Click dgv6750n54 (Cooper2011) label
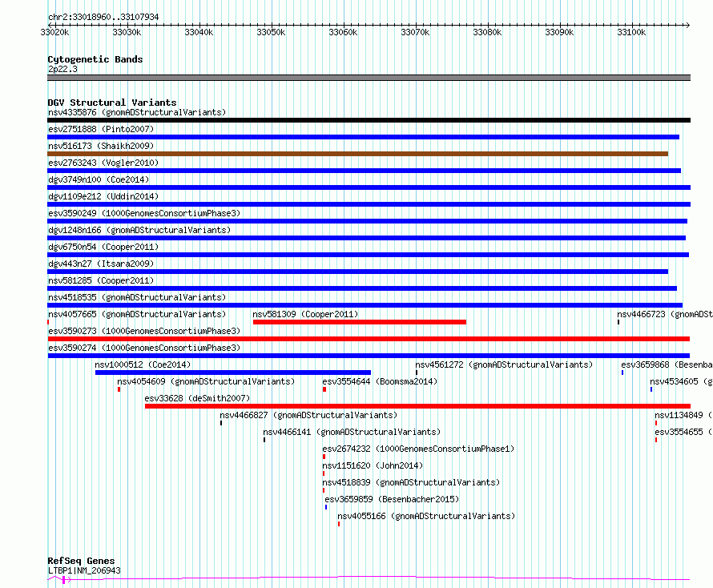The height and width of the screenshot is (588, 713). tap(103, 247)
